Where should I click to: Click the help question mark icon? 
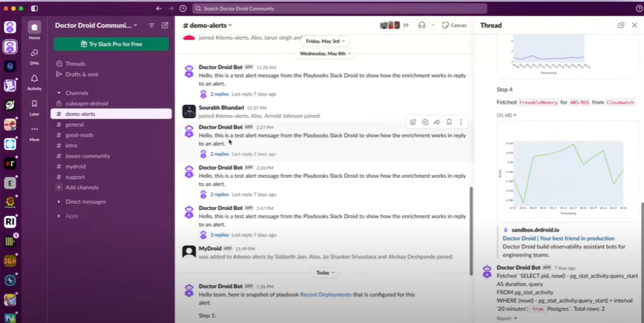click(639, 8)
